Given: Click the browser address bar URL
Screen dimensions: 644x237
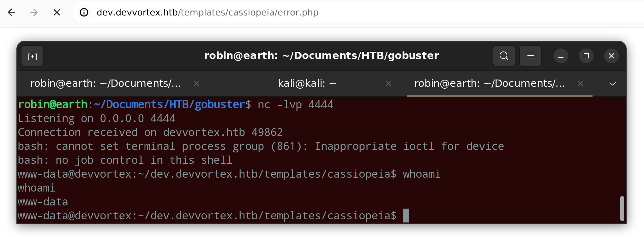Looking at the screenshot, I should point(207,12).
